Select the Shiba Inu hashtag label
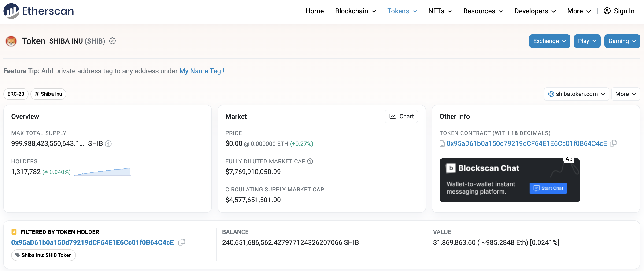The height and width of the screenshot is (271, 644). pos(48,94)
